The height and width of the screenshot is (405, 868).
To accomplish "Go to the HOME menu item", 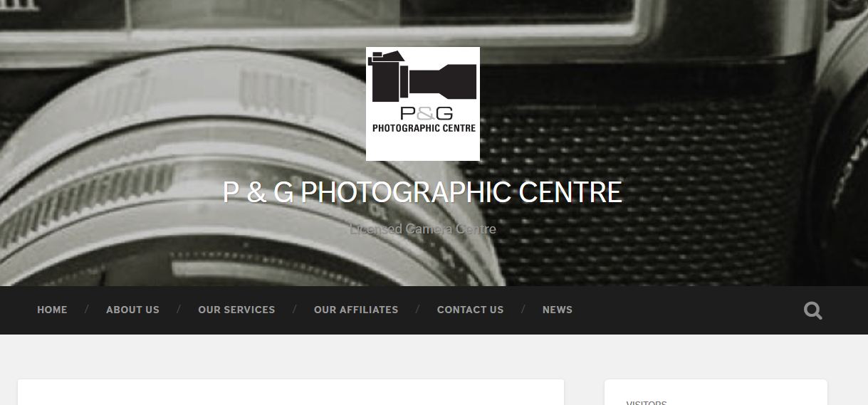I will coord(52,310).
